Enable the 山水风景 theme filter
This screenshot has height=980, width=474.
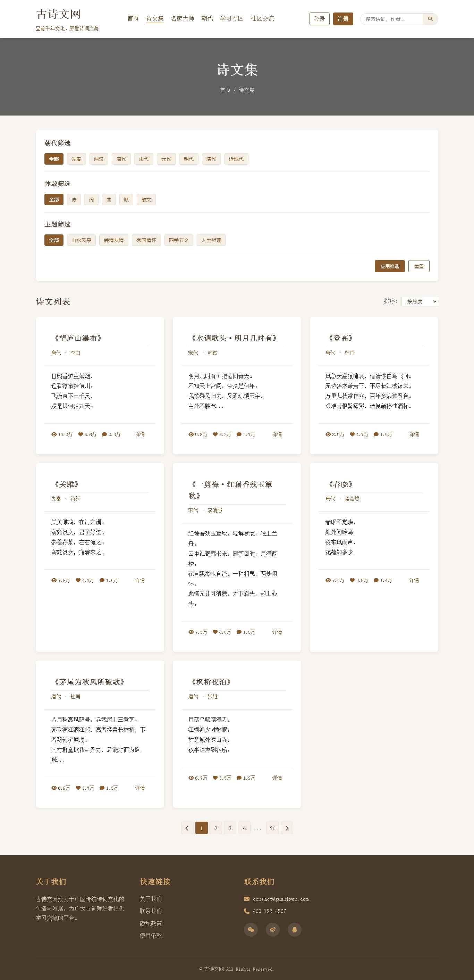click(x=81, y=240)
